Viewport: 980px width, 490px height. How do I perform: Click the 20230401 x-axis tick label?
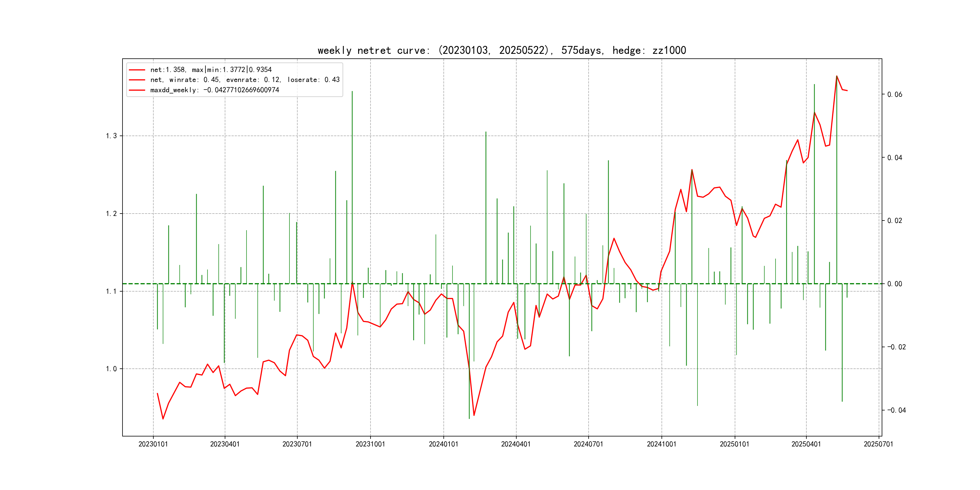coord(225,444)
